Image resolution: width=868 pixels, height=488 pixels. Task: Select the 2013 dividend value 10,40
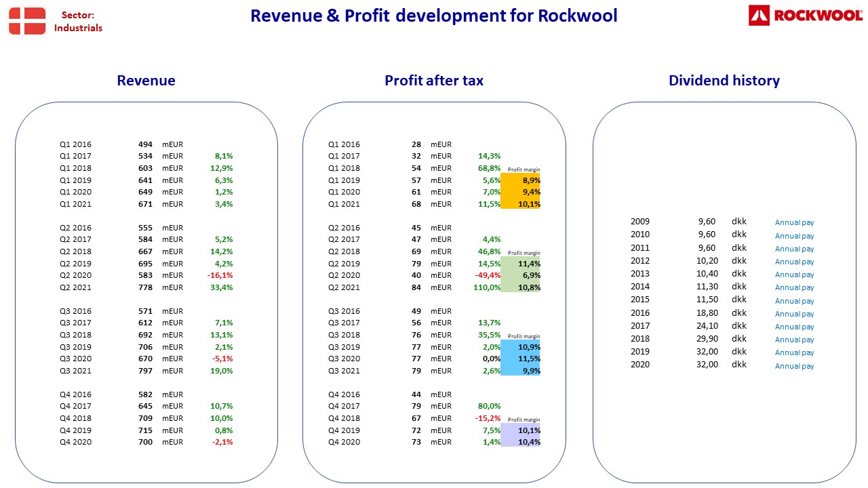click(x=707, y=274)
